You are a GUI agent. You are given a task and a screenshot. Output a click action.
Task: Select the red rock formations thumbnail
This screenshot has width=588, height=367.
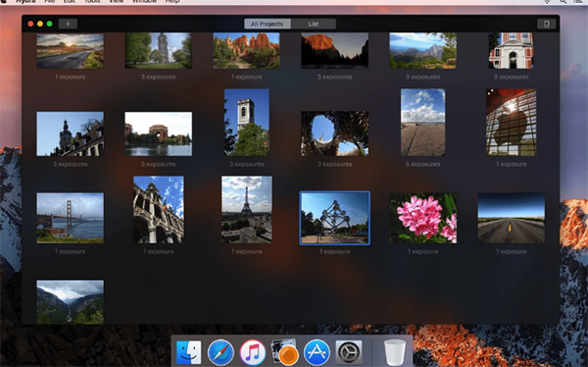click(246, 51)
